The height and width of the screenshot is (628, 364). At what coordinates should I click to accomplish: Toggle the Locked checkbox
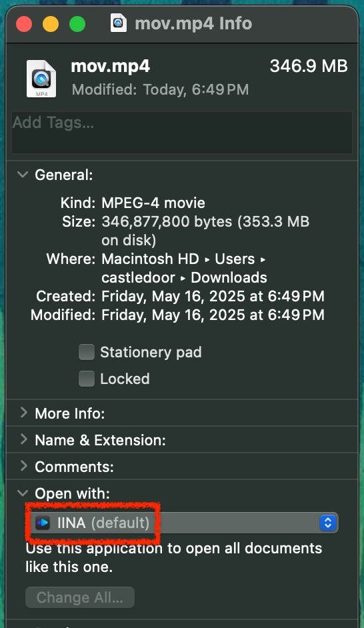point(87,379)
